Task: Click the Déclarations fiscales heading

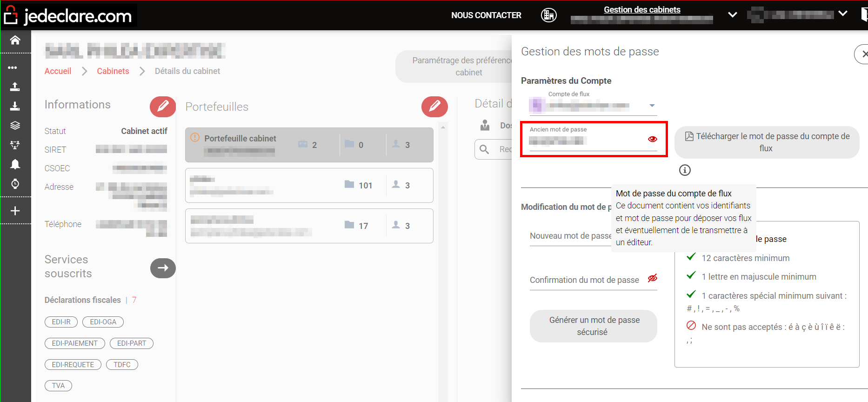Action: (x=83, y=300)
